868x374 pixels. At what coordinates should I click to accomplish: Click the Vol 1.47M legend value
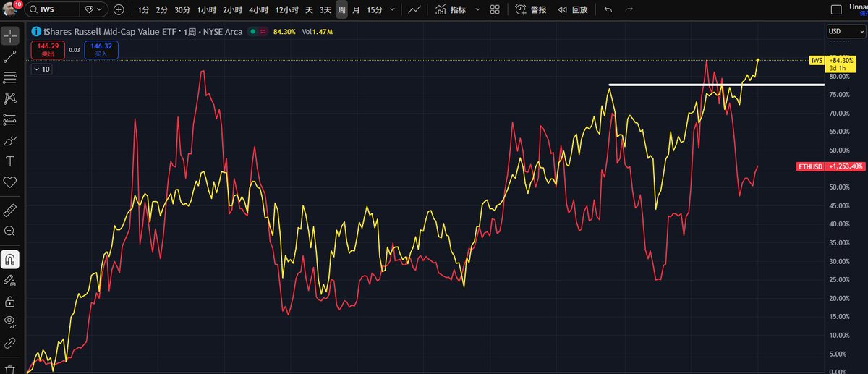coord(318,32)
